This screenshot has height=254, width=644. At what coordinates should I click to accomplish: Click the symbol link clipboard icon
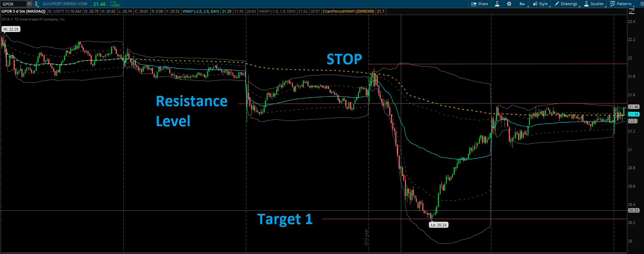36,4
